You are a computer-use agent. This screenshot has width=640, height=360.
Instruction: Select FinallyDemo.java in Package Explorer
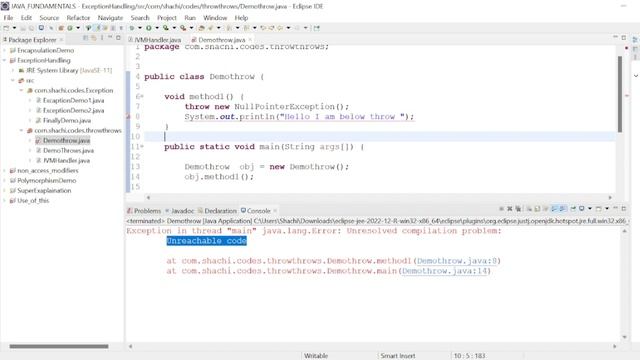(x=67, y=120)
